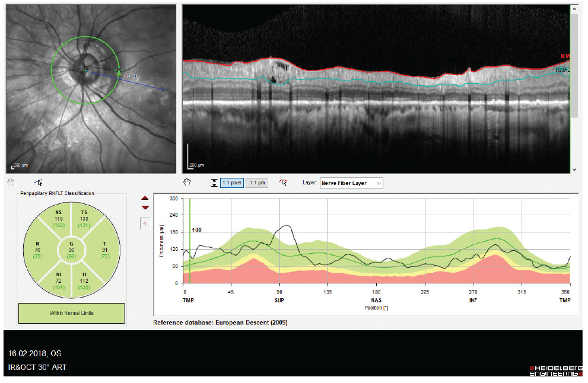Select the central G sector showing 96

click(71, 250)
